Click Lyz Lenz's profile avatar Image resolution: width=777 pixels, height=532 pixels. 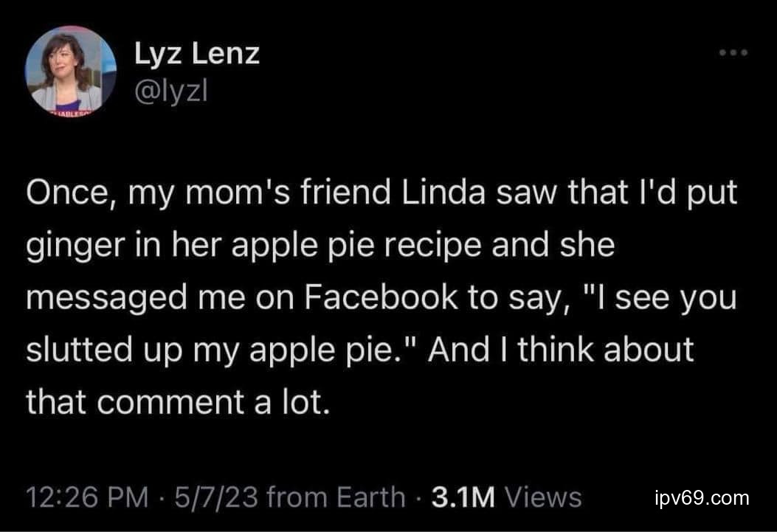click(71, 72)
